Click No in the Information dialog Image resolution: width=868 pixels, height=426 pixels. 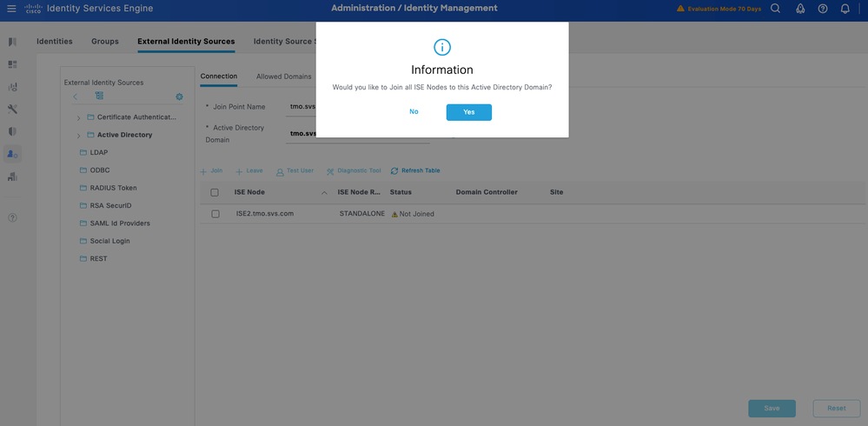(x=414, y=112)
